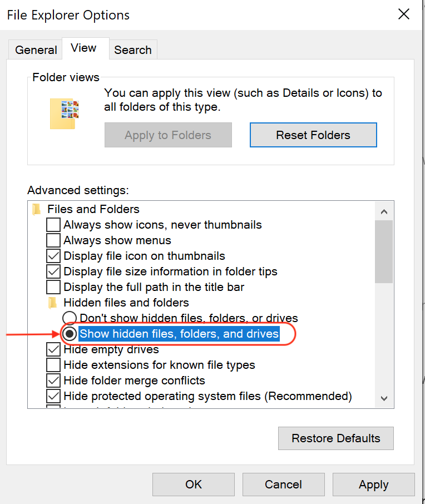Click the scrollbar down arrow
425x504 pixels.
pyautogui.click(x=384, y=398)
